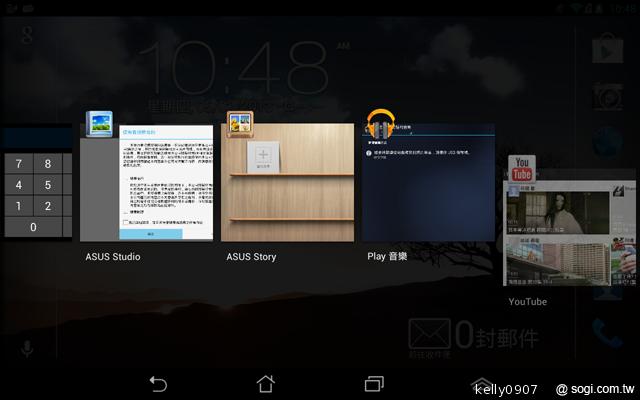This screenshot has height=400, width=640.
Task: Open the YouTube app icon
Action: [522, 169]
